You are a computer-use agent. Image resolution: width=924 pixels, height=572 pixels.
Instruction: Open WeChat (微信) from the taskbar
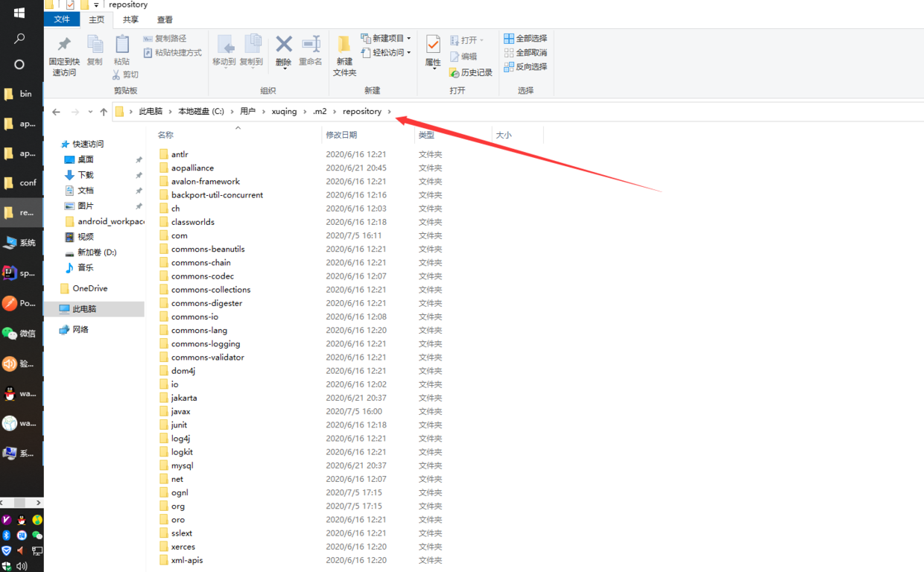(21, 334)
